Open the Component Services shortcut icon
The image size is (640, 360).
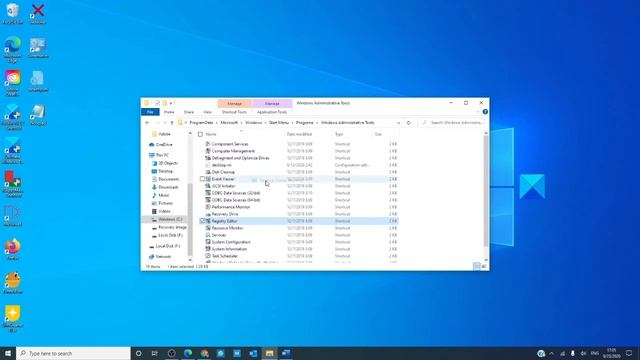point(208,144)
